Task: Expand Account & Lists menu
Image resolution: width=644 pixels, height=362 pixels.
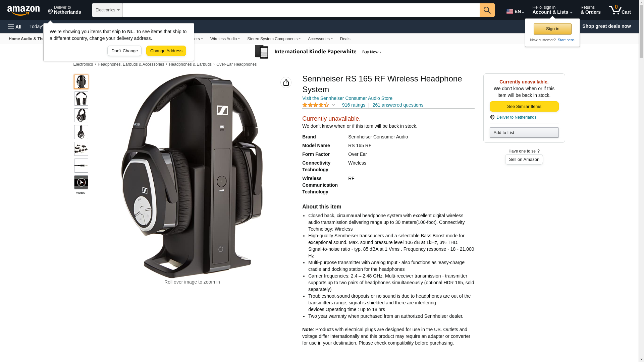Action: coord(552,10)
